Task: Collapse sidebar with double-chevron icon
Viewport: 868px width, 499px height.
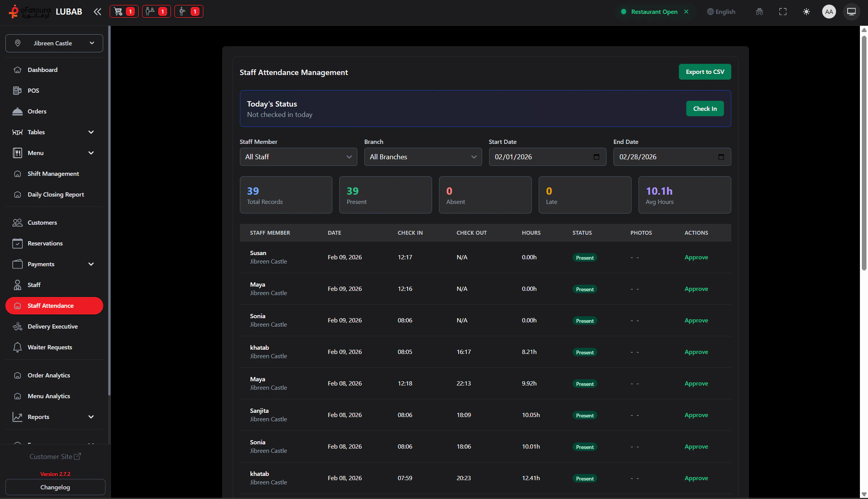Action: pyautogui.click(x=97, y=12)
